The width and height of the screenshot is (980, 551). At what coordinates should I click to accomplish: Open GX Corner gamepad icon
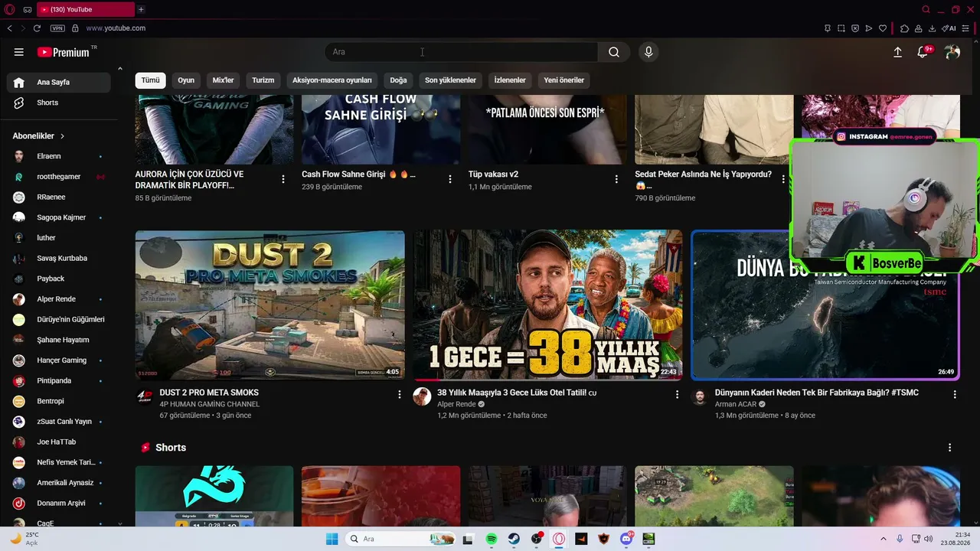click(28, 9)
